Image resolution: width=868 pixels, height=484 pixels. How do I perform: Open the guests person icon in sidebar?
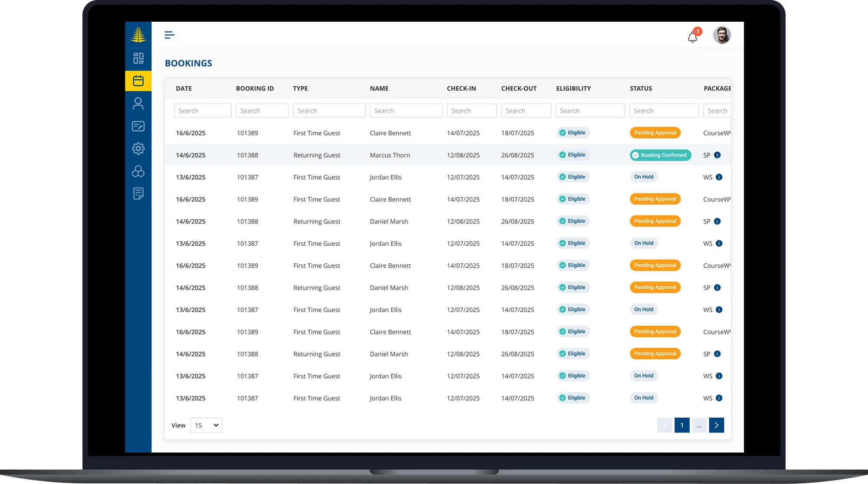point(138,103)
